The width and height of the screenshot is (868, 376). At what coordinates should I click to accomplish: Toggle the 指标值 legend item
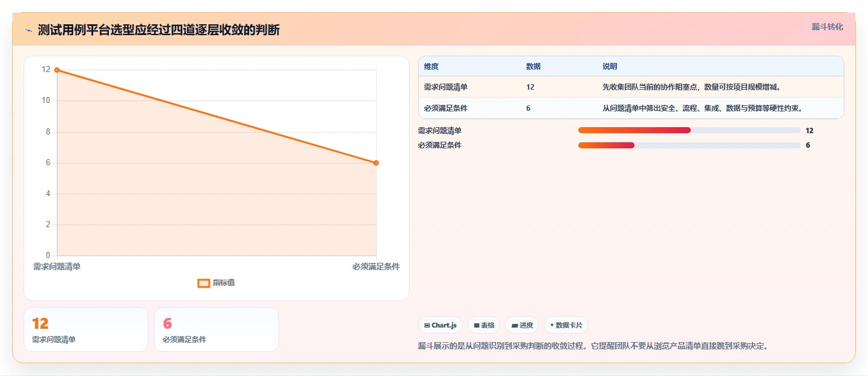pyautogui.click(x=217, y=283)
